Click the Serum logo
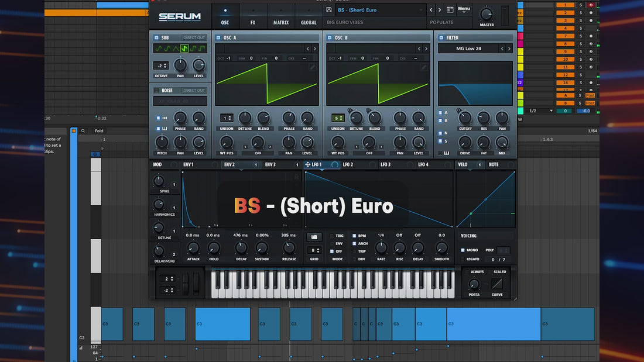Screen dimensions: 644x362 click(180, 16)
